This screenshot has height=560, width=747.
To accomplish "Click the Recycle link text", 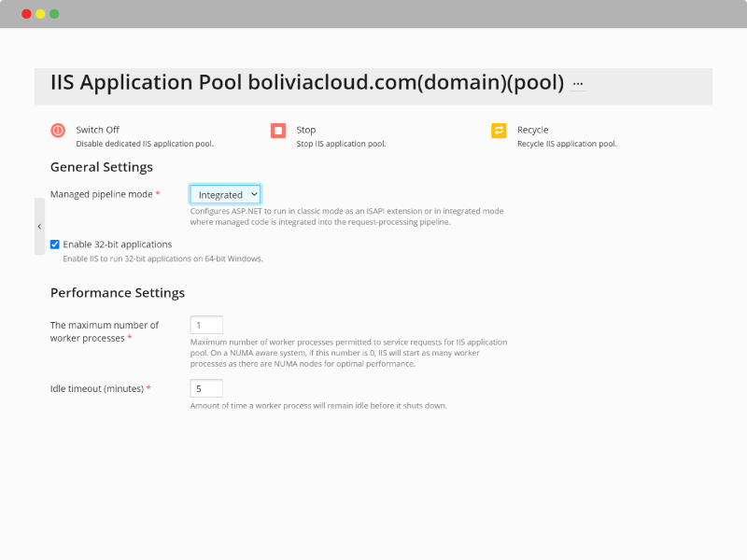I will coord(532,130).
